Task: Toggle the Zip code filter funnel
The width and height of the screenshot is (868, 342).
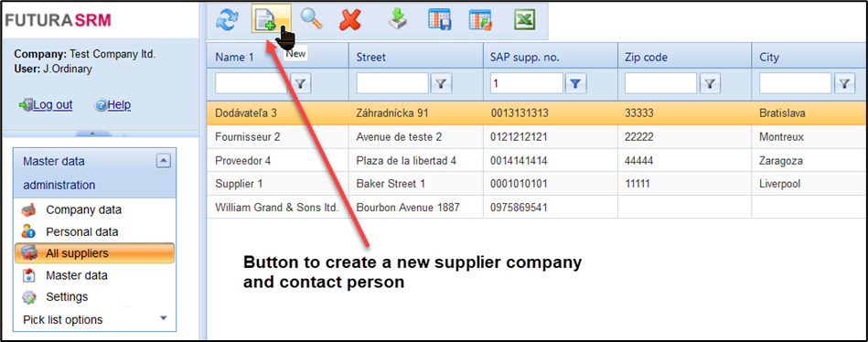Action: click(710, 83)
